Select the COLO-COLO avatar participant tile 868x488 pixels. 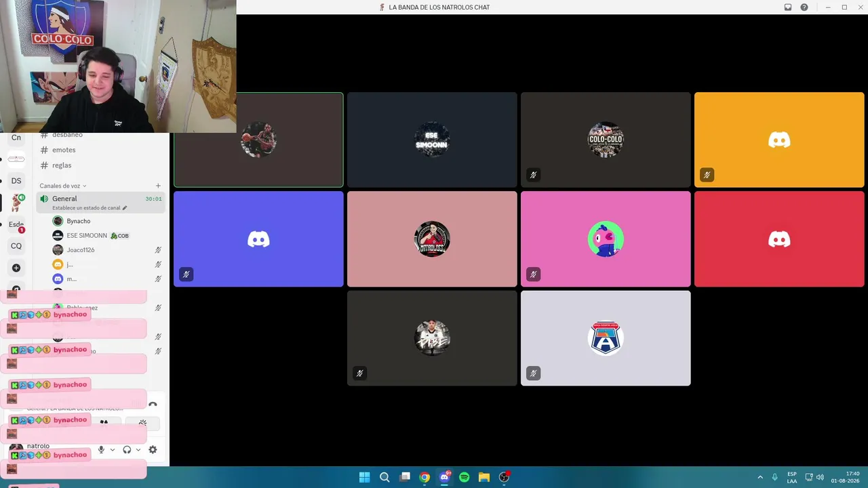pos(606,140)
